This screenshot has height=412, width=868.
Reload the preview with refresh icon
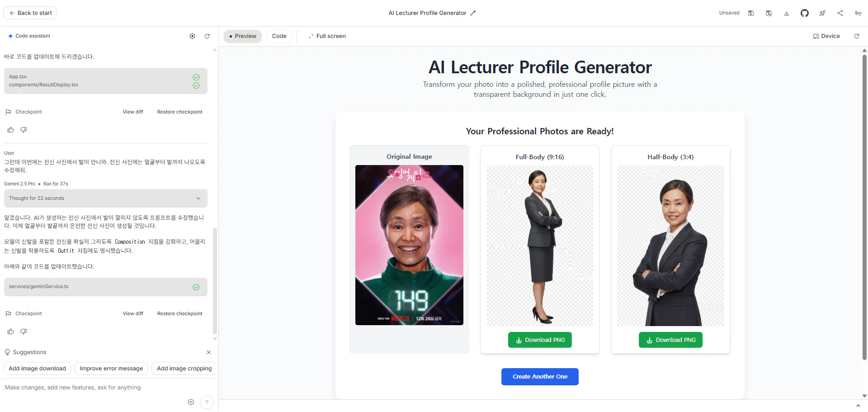856,36
